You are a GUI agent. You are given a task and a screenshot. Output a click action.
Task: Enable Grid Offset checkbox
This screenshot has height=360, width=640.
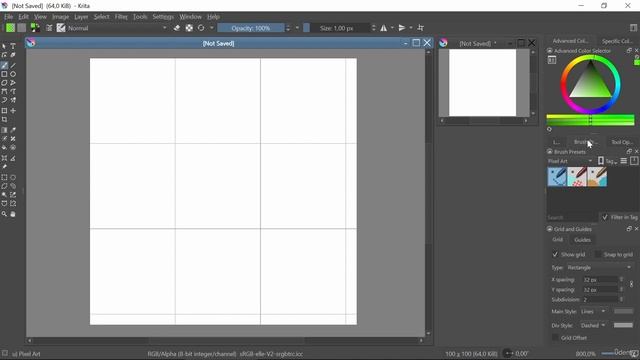coord(555,338)
